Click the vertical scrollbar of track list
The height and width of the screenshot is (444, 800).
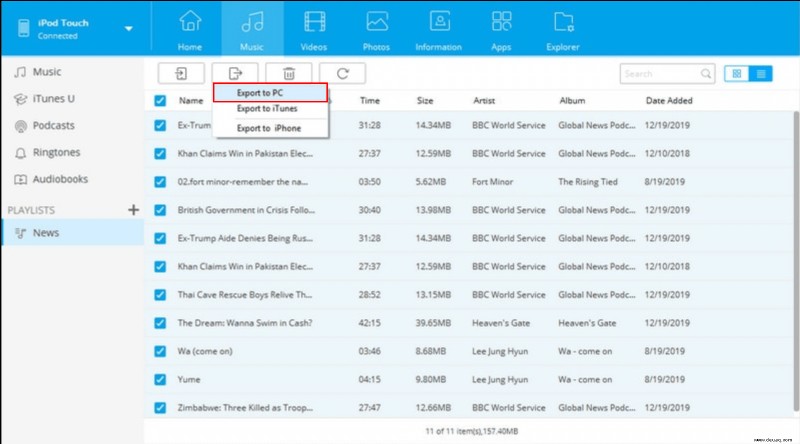pos(796,260)
